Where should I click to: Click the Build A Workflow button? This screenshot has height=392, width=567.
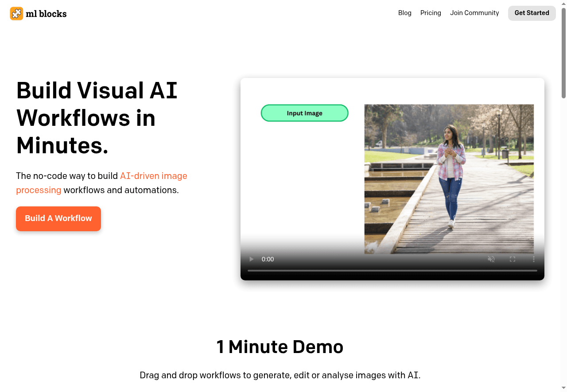[x=58, y=218]
